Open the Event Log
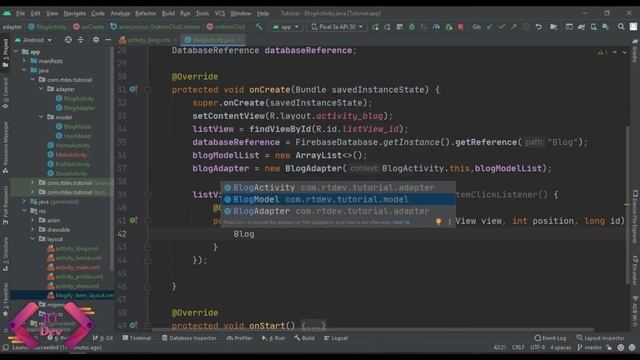The width and height of the screenshot is (640, 360). (550, 338)
